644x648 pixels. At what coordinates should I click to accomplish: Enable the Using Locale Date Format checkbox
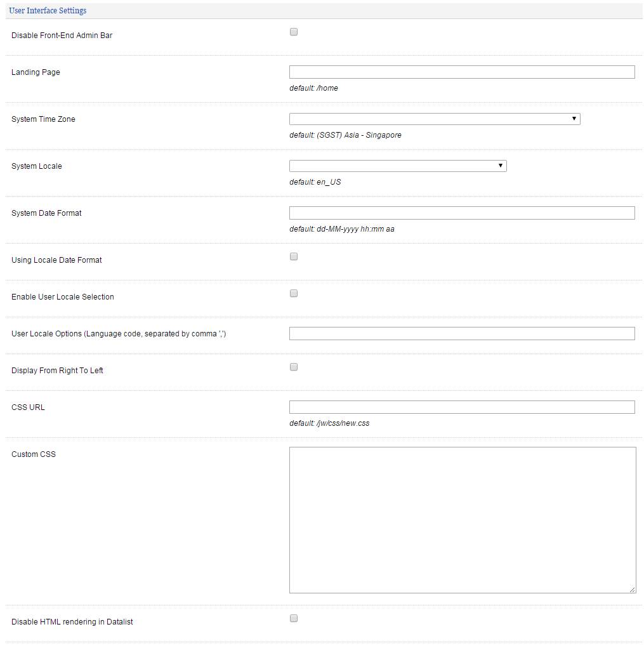294,257
